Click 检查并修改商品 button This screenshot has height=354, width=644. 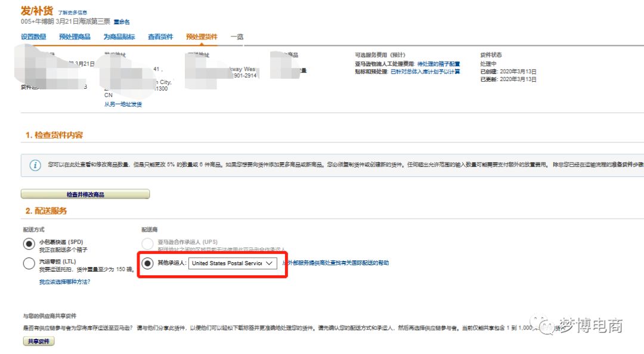[85, 194]
